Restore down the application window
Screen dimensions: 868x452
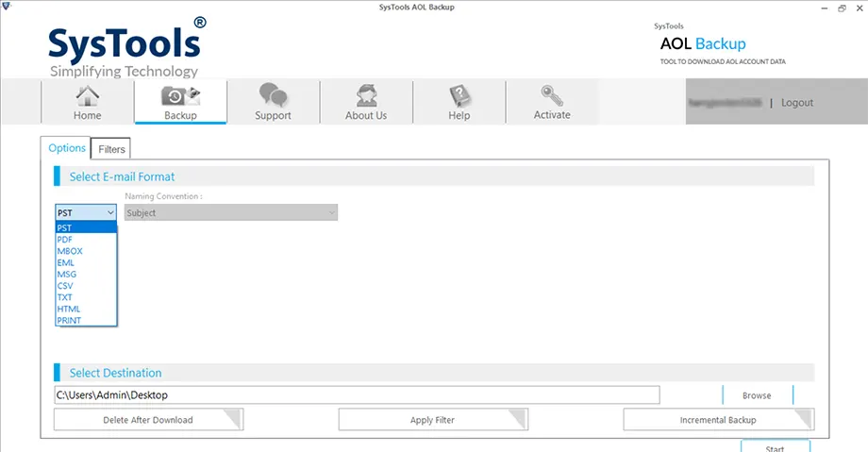coord(842,8)
